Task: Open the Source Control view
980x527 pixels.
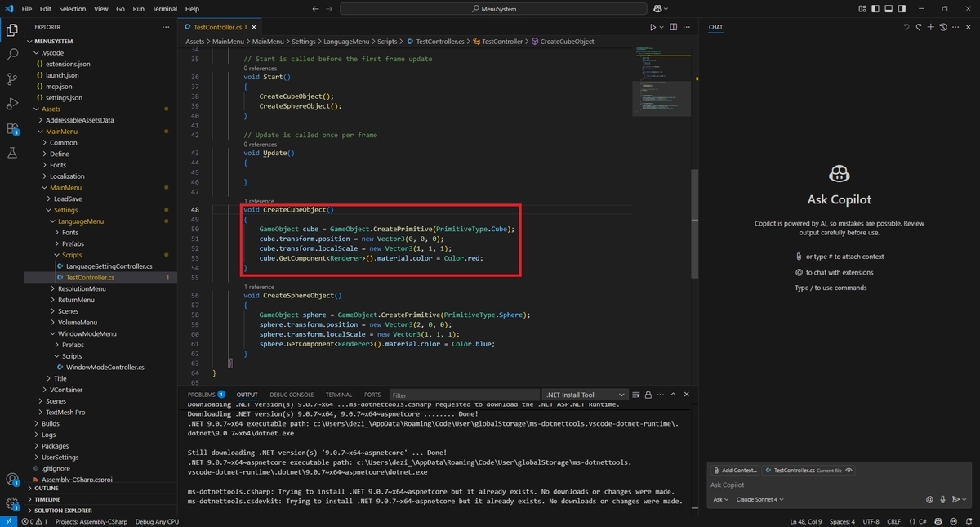Action: point(12,79)
